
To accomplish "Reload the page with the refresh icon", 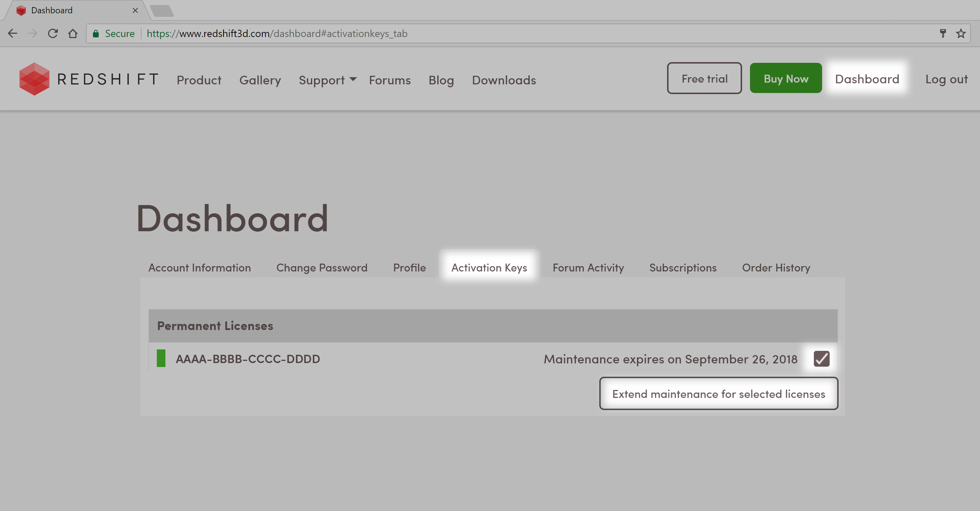I will point(53,33).
